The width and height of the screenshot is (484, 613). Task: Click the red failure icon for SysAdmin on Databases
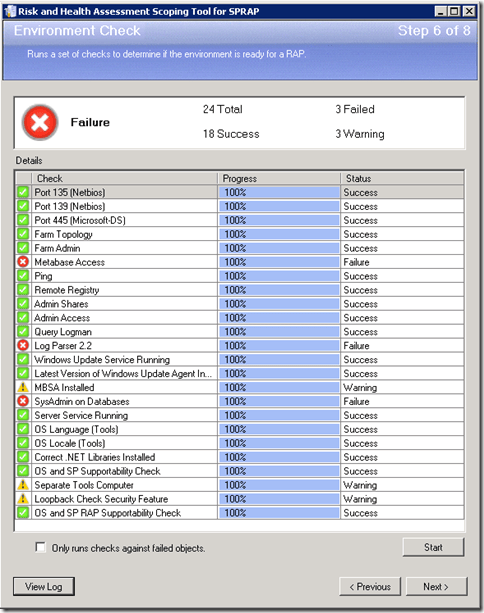pyautogui.click(x=23, y=401)
